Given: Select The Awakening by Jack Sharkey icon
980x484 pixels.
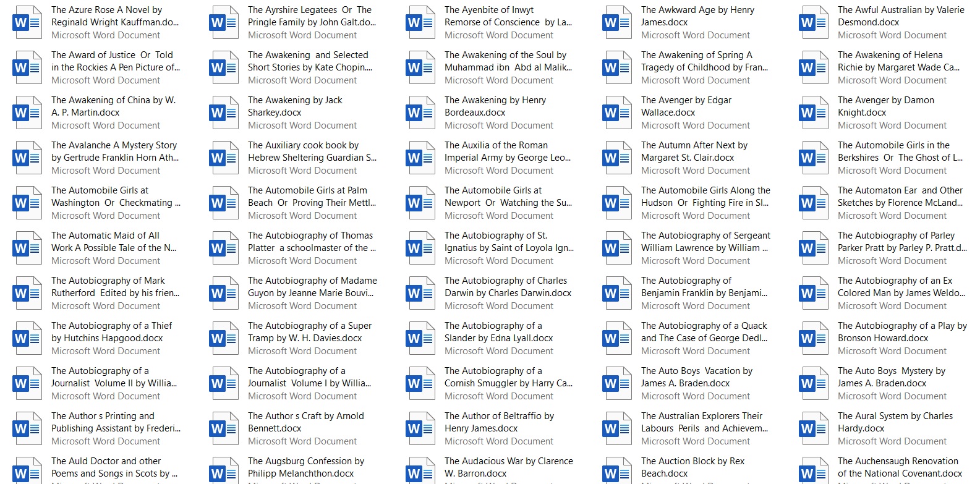Looking at the screenshot, I should coord(223,113).
